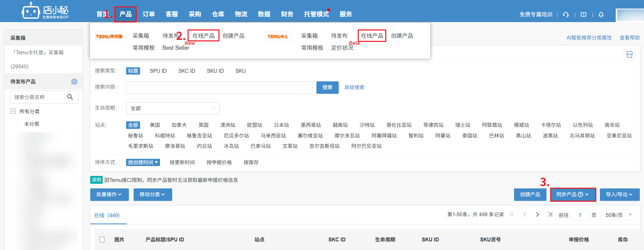Click the customer service headset icon
This screenshot has height=250, width=644.
566,15
